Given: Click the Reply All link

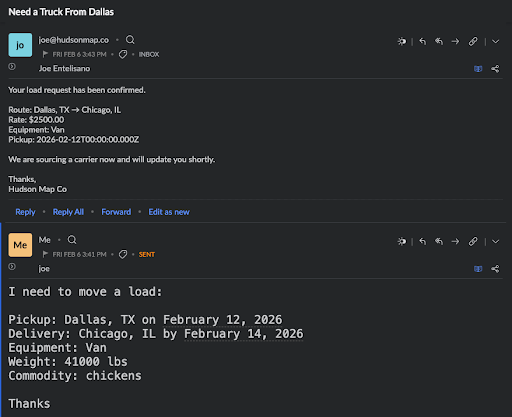Looking at the screenshot, I should pos(68,212).
